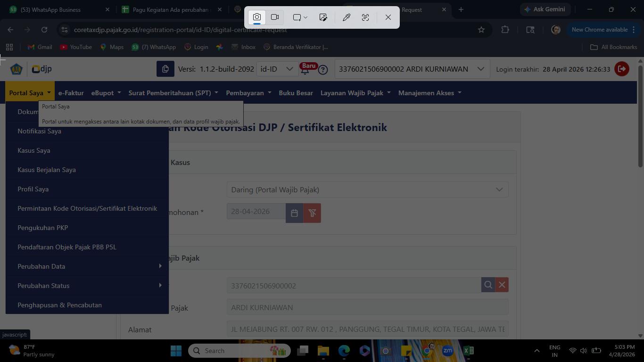Expand the id-ID language dropdown
The height and width of the screenshot is (362, 644).
(x=277, y=69)
